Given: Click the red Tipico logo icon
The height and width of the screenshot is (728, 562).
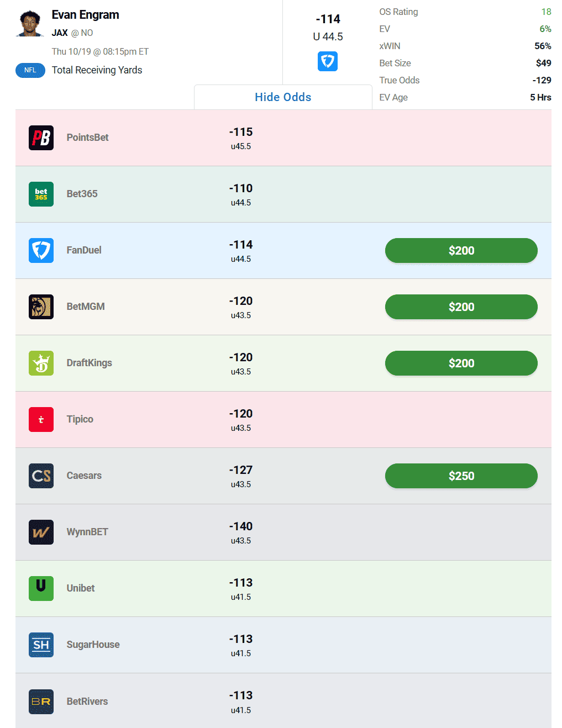Looking at the screenshot, I should pos(41,420).
